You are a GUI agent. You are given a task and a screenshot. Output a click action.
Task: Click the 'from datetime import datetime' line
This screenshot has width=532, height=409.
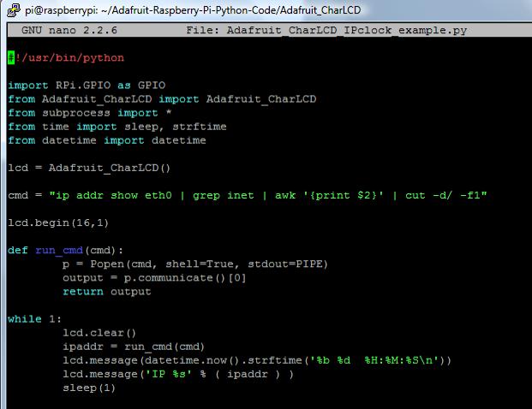pos(107,140)
